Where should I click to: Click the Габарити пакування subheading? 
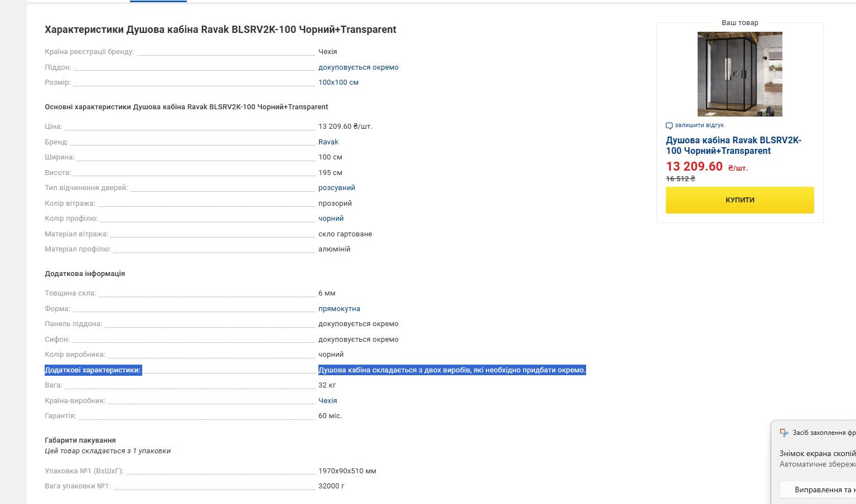pyautogui.click(x=80, y=440)
